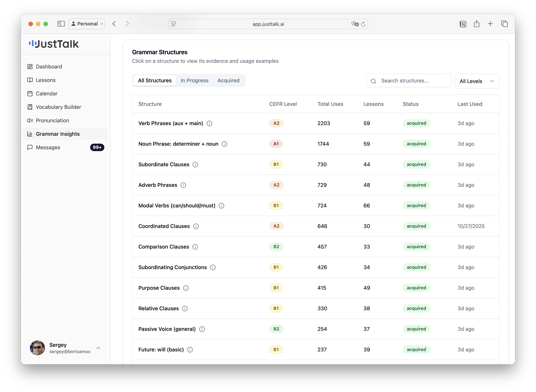Open Vocabulary Builder in sidebar

click(66, 107)
